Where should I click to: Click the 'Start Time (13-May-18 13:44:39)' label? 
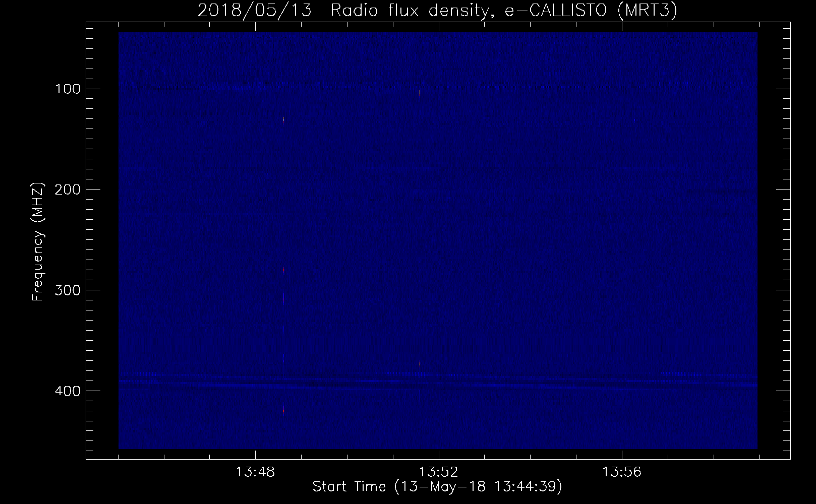(437, 487)
